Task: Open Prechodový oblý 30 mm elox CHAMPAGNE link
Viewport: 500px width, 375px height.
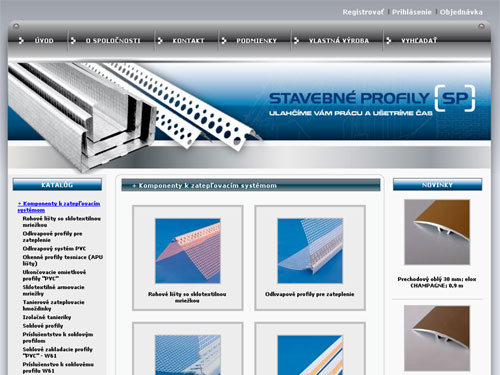Action: pyautogui.click(x=437, y=282)
